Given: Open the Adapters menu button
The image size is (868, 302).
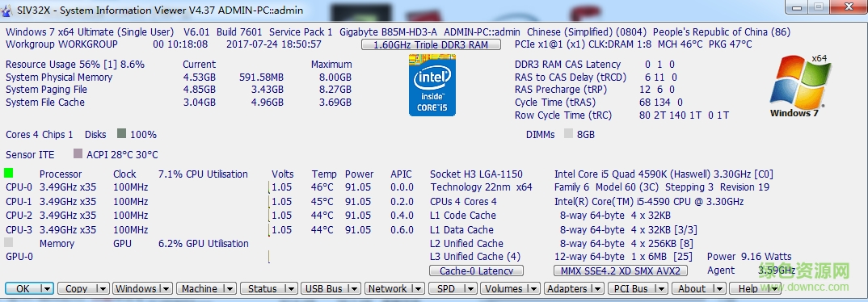Looking at the screenshot, I should (x=567, y=288).
